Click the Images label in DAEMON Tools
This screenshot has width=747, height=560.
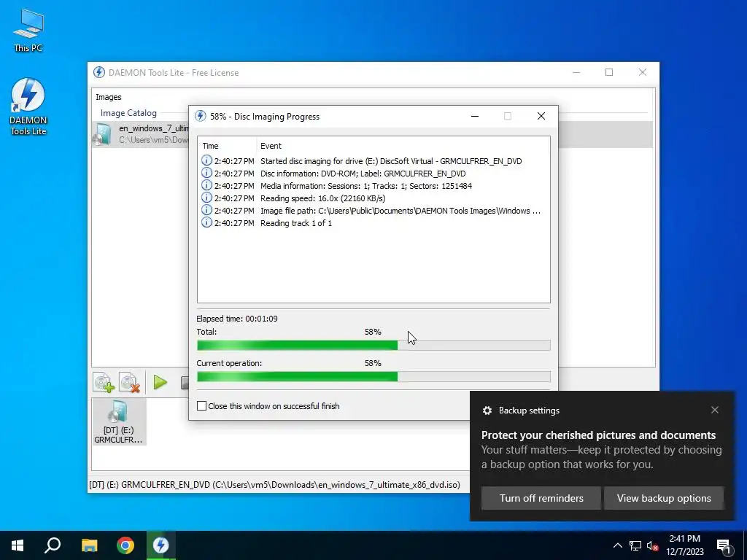click(109, 97)
